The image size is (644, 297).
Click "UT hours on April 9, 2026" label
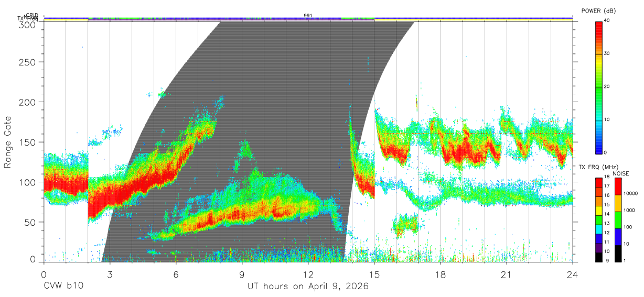click(308, 287)
